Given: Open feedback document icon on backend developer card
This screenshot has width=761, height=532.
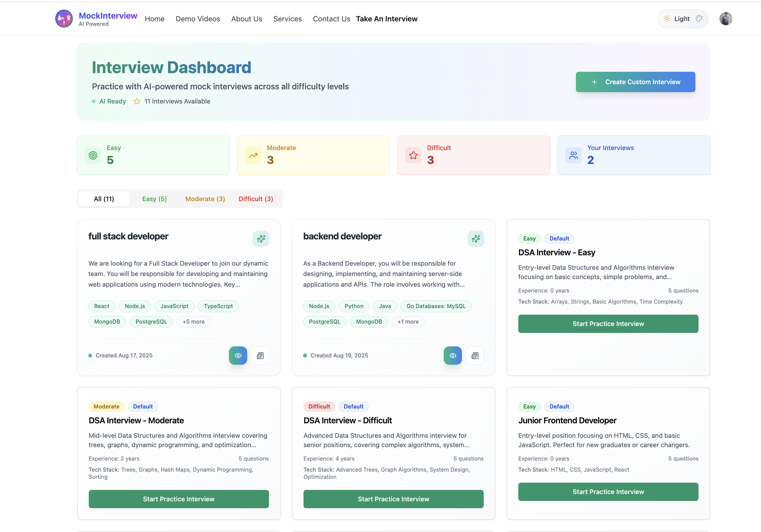Looking at the screenshot, I should coord(475,355).
